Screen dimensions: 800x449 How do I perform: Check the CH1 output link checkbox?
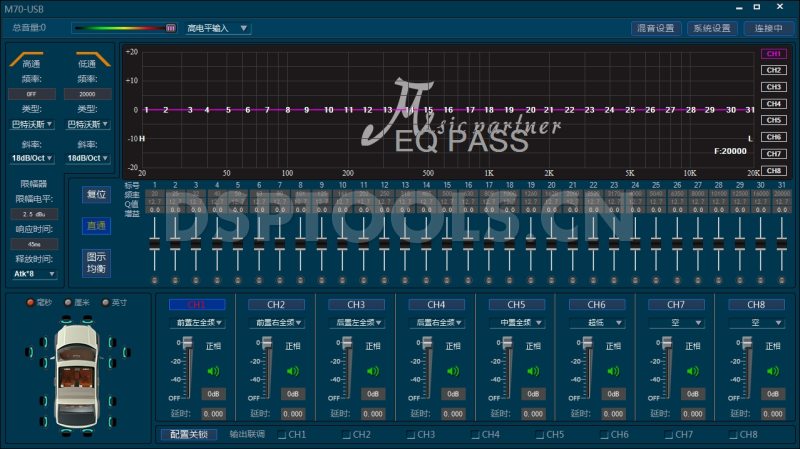282,435
